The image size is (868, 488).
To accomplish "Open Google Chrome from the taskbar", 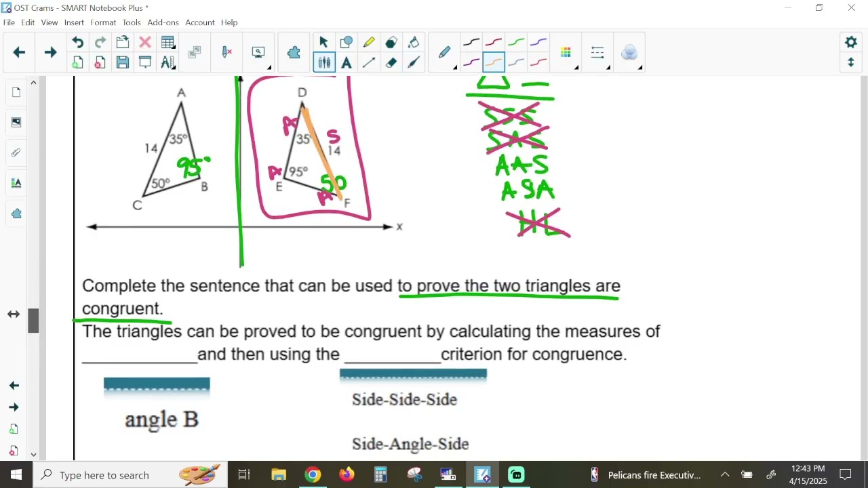I will [313, 474].
